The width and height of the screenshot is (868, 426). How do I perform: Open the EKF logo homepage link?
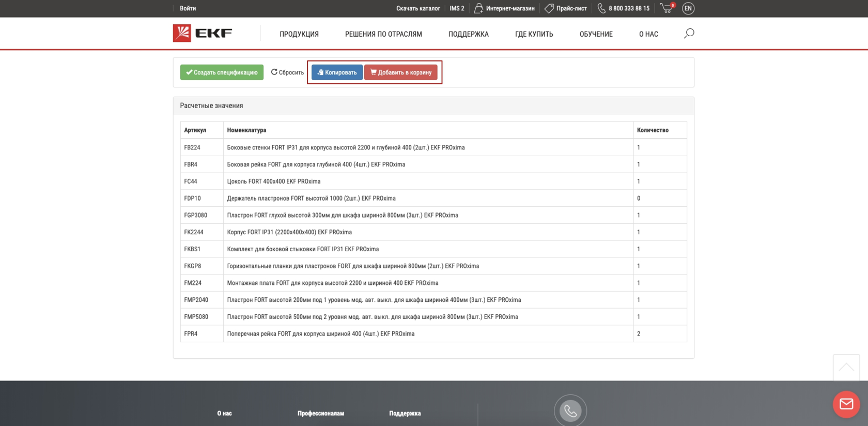click(x=203, y=33)
